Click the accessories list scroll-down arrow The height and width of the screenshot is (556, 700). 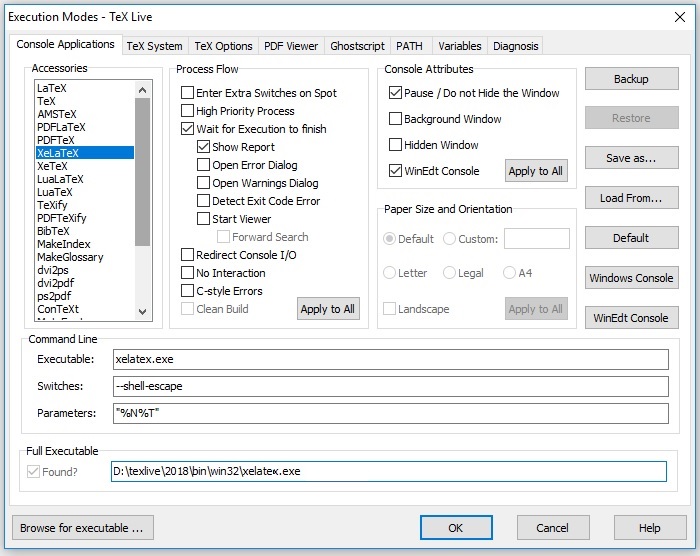pos(142,311)
